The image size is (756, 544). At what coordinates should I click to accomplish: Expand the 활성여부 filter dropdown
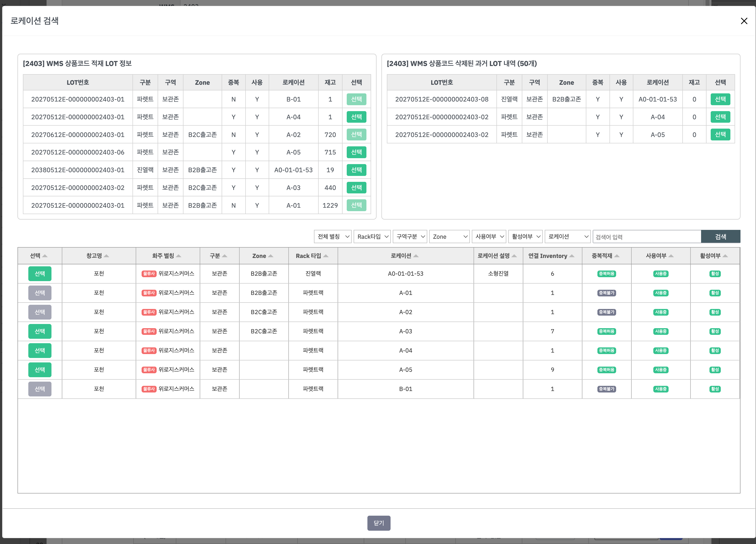click(x=526, y=237)
